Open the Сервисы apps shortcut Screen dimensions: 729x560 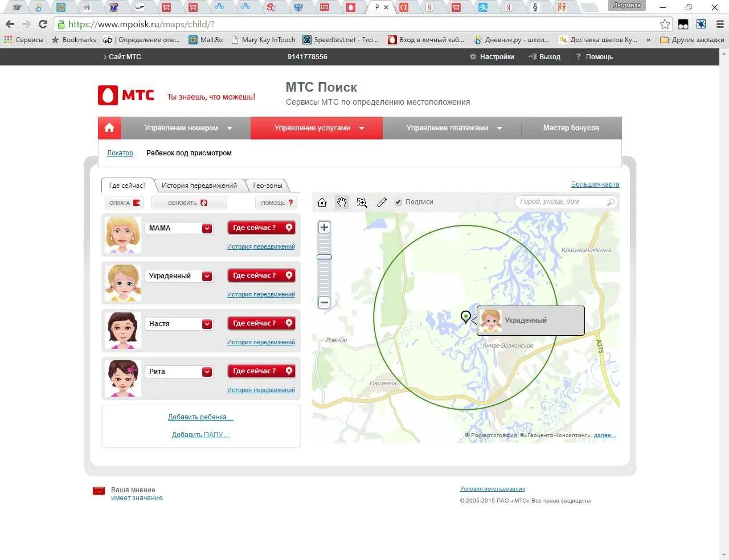[24, 40]
